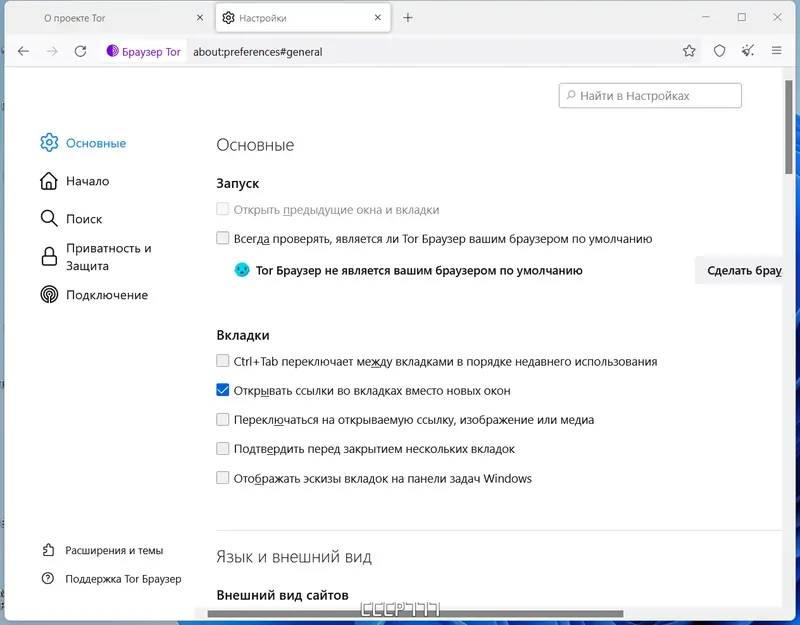Select the Основные category in sidebar
This screenshot has height=625, width=800.
click(96, 143)
